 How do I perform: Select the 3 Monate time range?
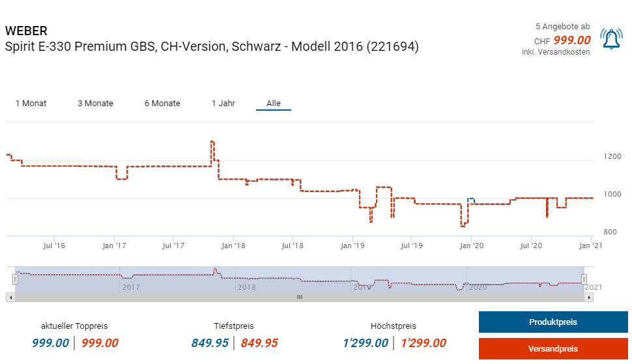coord(95,104)
